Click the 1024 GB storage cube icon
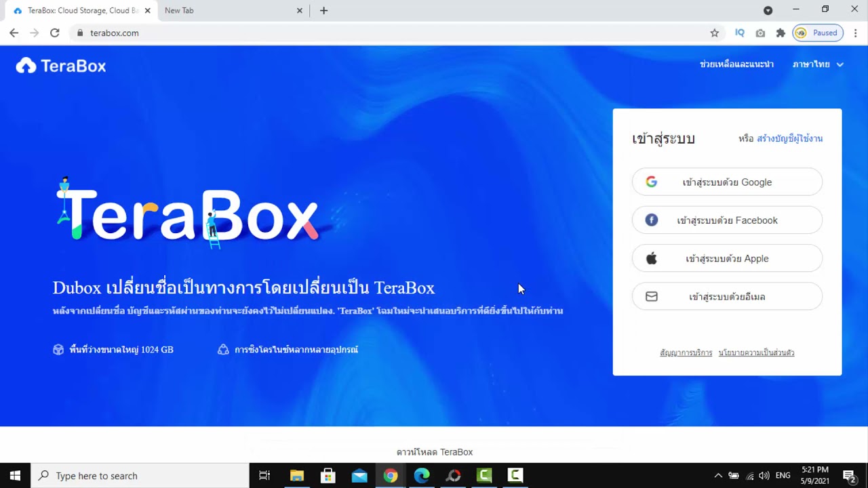868x488 pixels. [x=58, y=350]
